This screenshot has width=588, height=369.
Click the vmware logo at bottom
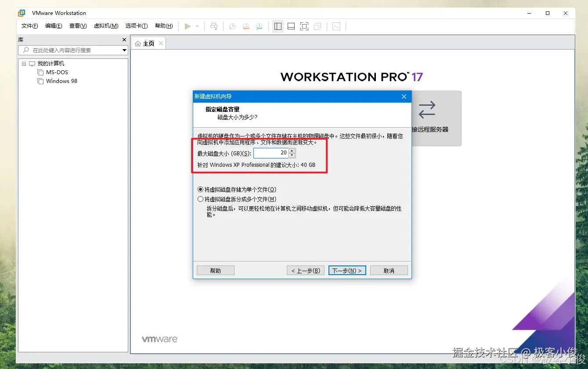point(159,339)
